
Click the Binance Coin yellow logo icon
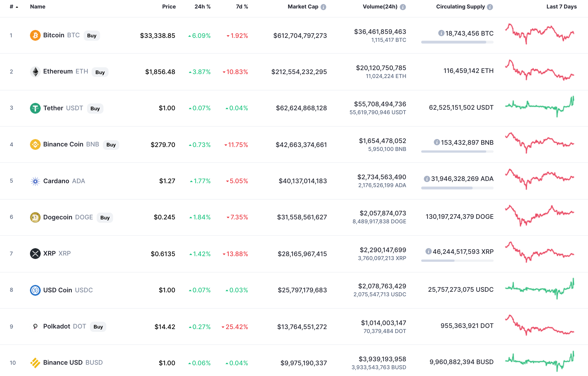(x=35, y=144)
